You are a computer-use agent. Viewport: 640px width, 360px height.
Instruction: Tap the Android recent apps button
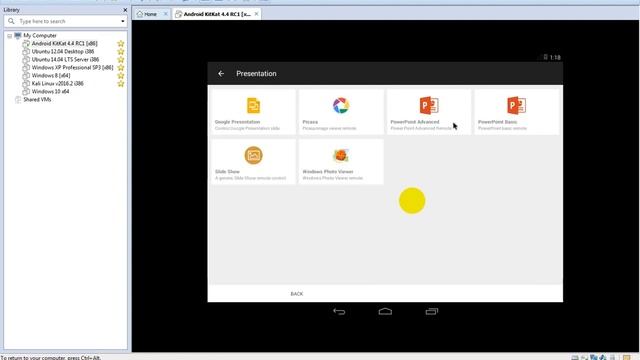click(x=431, y=311)
